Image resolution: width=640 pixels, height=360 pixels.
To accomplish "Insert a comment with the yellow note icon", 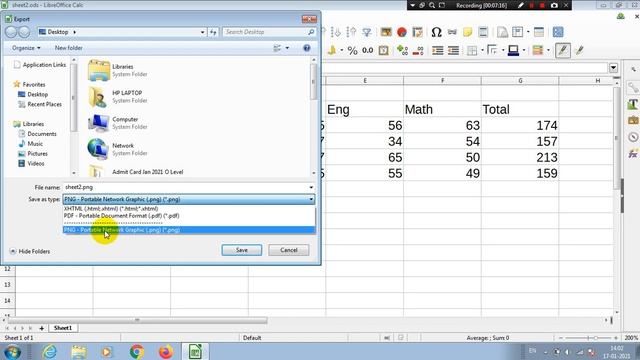I will pos(468,32).
